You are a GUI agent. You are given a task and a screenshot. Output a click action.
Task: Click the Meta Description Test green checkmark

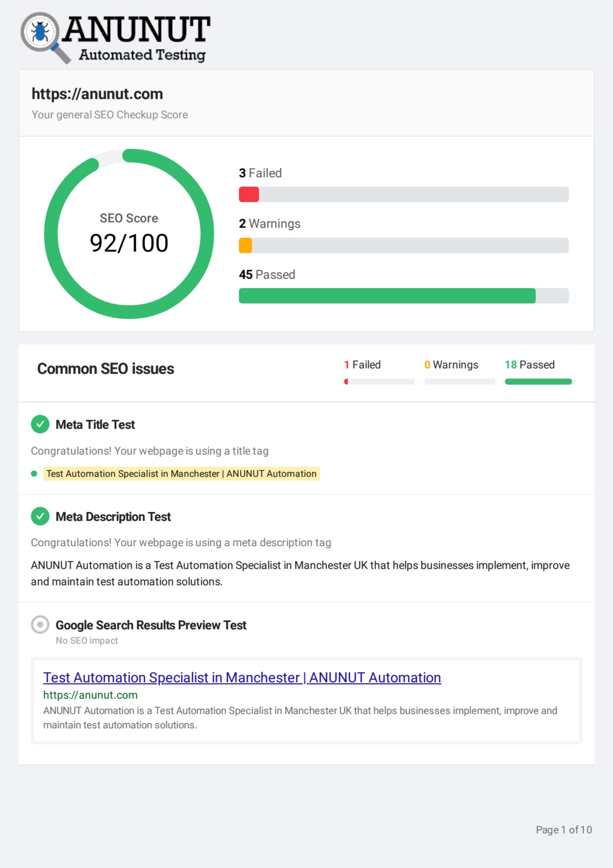[x=40, y=517]
